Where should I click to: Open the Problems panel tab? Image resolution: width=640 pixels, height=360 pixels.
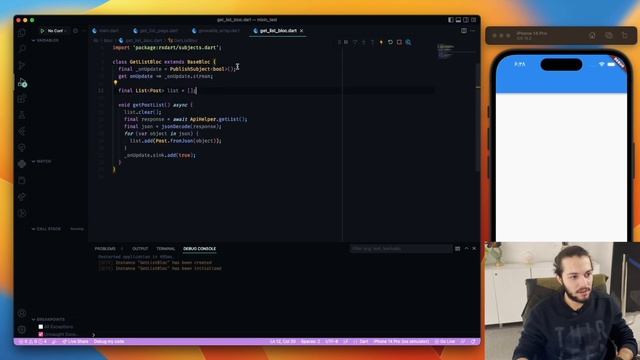105,249
